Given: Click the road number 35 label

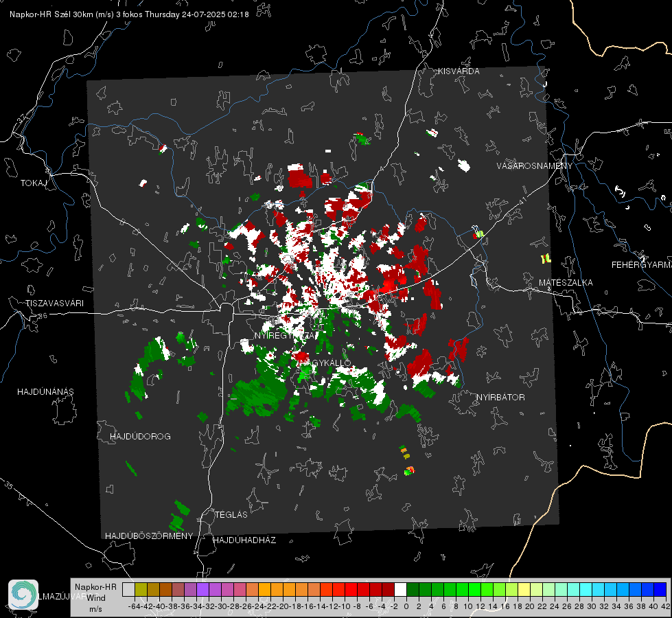Looking at the screenshot, I should point(8,486).
